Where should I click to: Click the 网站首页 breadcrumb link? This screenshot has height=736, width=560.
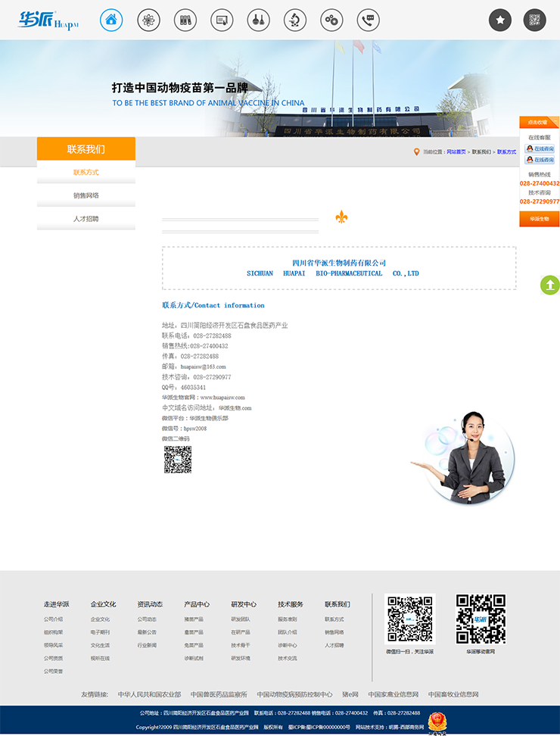click(x=456, y=152)
